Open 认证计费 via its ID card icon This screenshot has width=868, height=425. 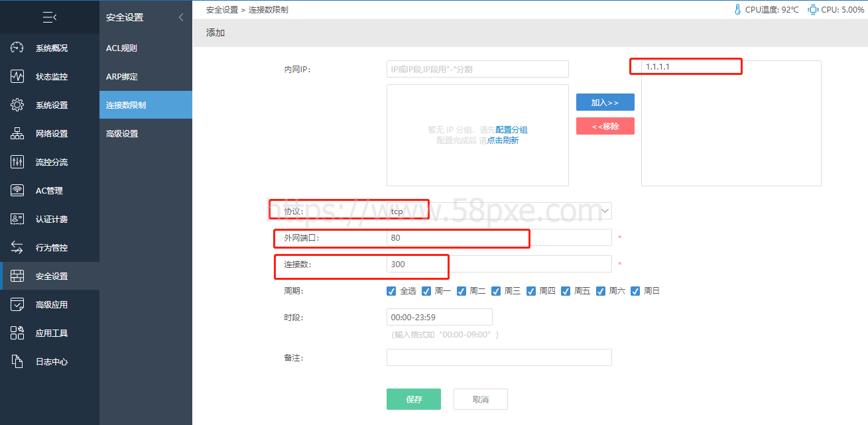tap(17, 219)
